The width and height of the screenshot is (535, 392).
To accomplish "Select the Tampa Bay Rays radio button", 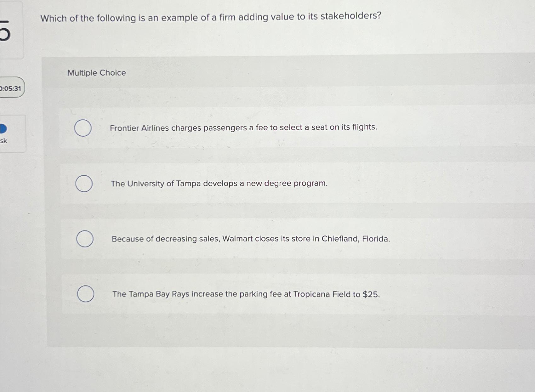I will (x=86, y=294).
